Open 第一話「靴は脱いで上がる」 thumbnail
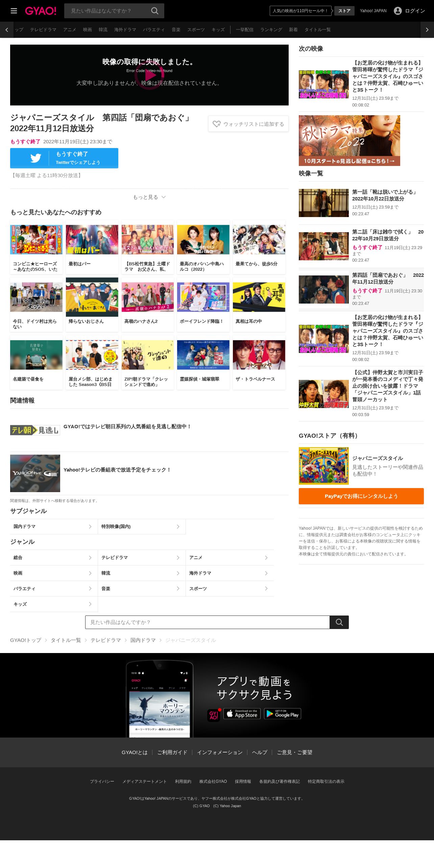Viewport: 434px width, 868px height. pos(324,203)
